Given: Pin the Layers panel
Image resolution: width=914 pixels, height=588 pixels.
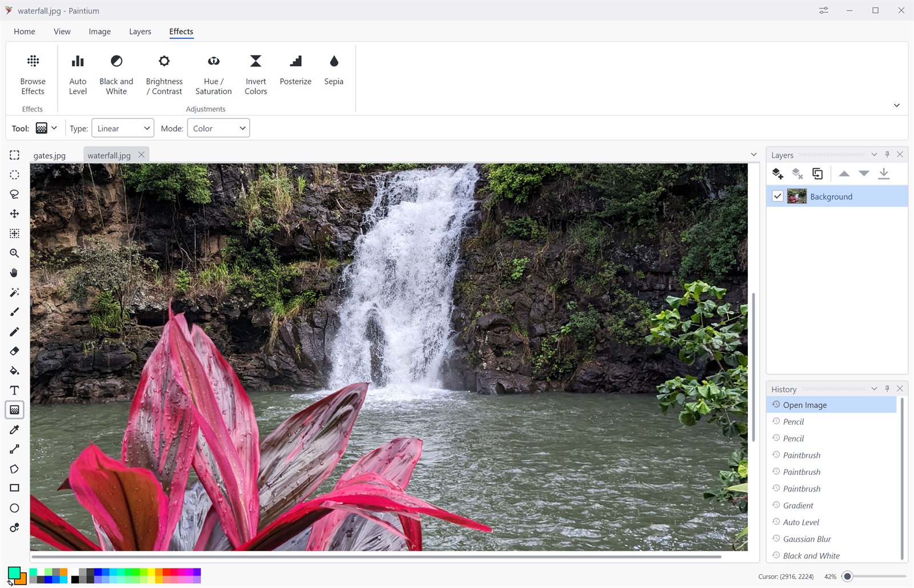Looking at the screenshot, I should tap(887, 155).
